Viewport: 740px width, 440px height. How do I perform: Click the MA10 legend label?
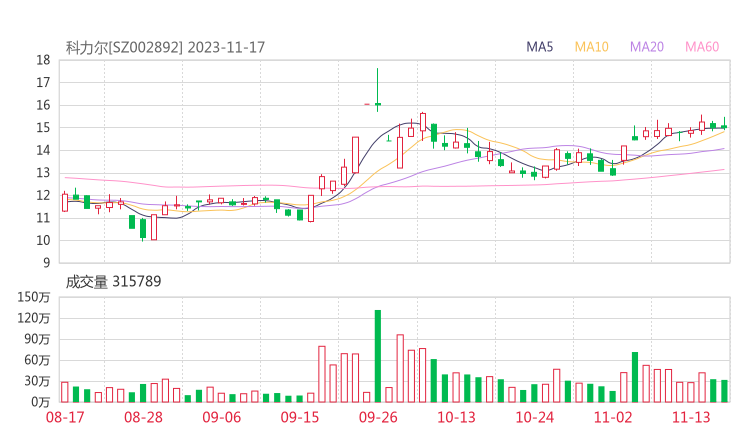591,47
